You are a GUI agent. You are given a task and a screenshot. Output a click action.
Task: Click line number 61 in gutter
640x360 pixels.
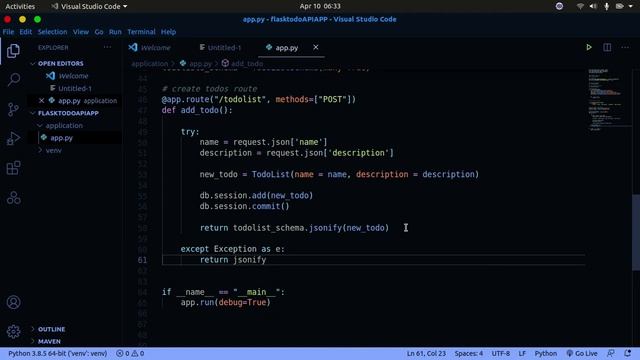142,260
